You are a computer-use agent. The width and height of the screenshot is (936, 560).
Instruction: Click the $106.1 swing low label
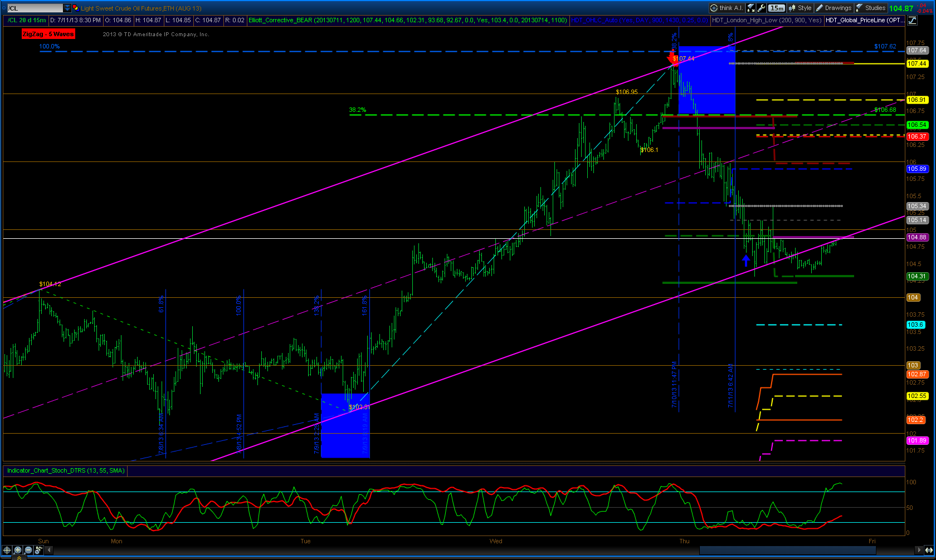point(649,150)
